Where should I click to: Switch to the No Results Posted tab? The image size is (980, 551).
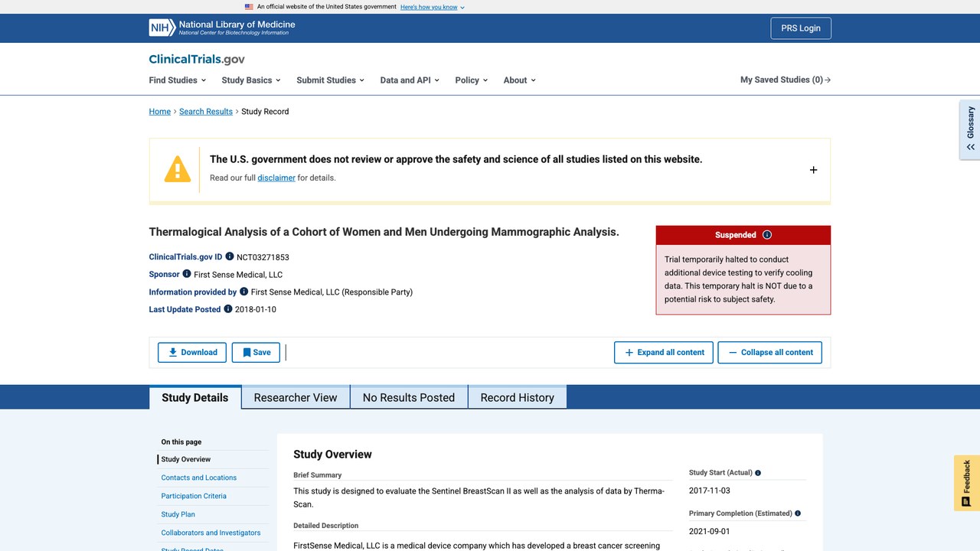pyautogui.click(x=409, y=397)
